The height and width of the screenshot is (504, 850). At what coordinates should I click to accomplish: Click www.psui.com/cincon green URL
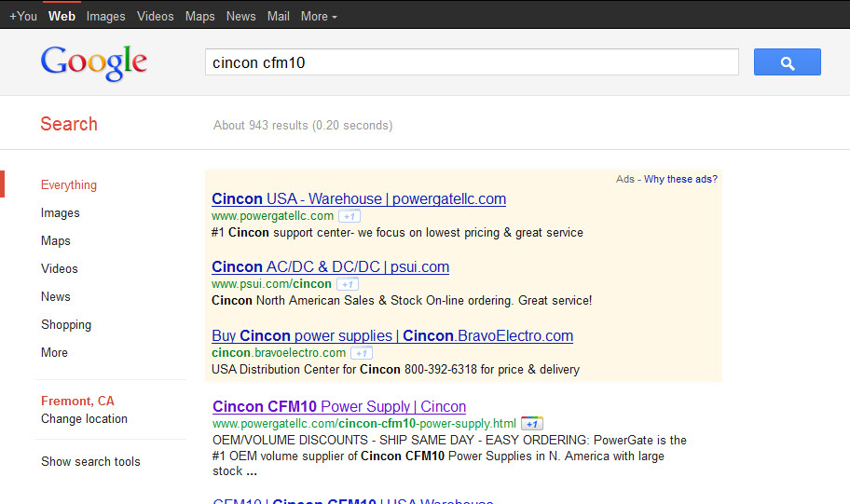click(271, 284)
